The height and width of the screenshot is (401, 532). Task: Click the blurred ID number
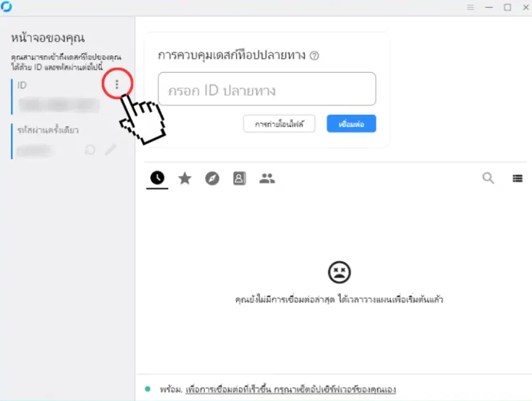pyautogui.click(x=59, y=105)
